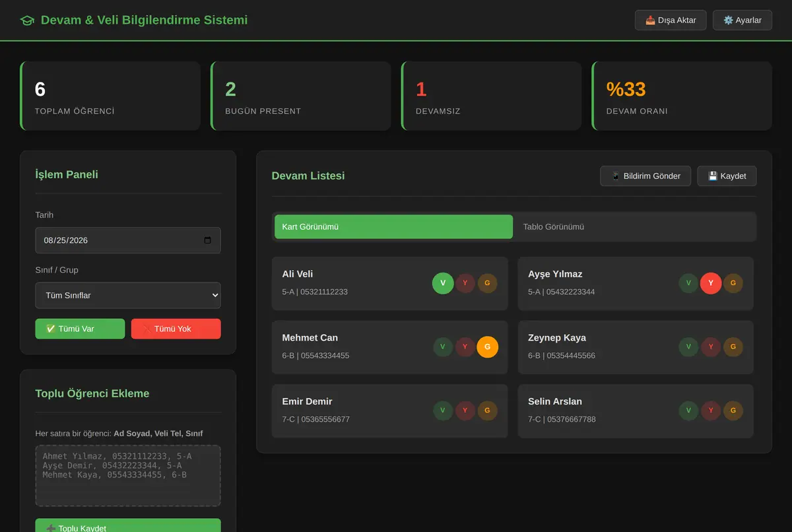Mark Zeynep Kaya as absent (Y)
The image size is (792, 532).
(x=711, y=347)
